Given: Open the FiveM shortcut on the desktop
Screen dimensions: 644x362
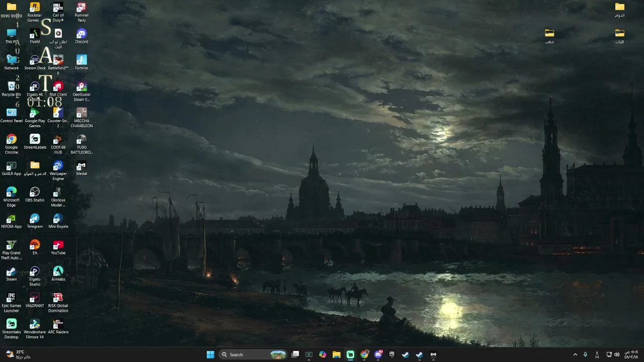Looking at the screenshot, I should (x=35, y=36).
